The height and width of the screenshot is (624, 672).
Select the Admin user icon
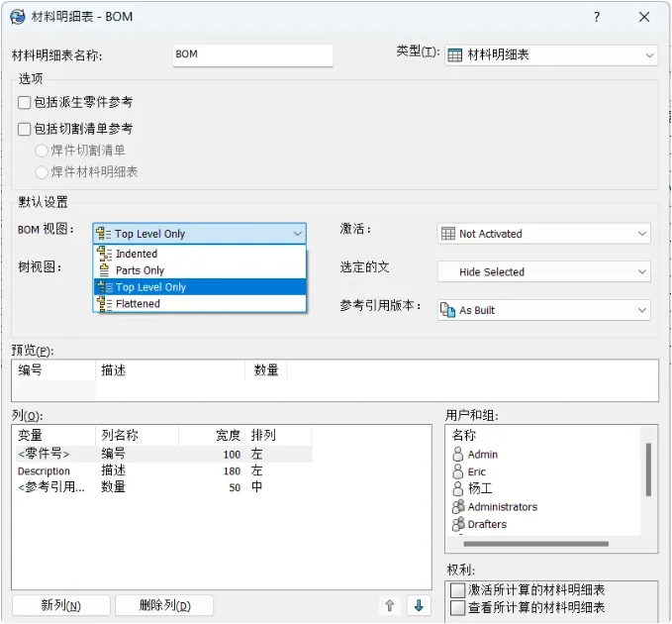pyautogui.click(x=457, y=455)
